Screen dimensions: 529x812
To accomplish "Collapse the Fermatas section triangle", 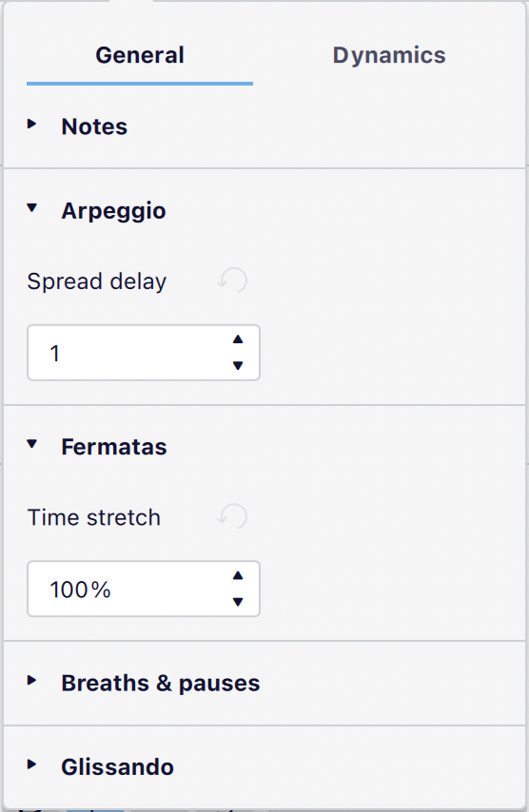I will 32,444.
